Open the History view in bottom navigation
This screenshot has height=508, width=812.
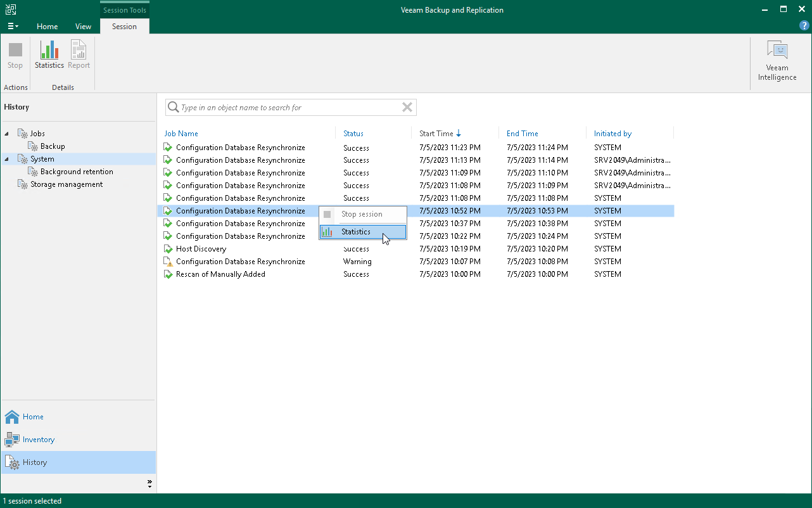pyautogui.click(x=78, y=462)
